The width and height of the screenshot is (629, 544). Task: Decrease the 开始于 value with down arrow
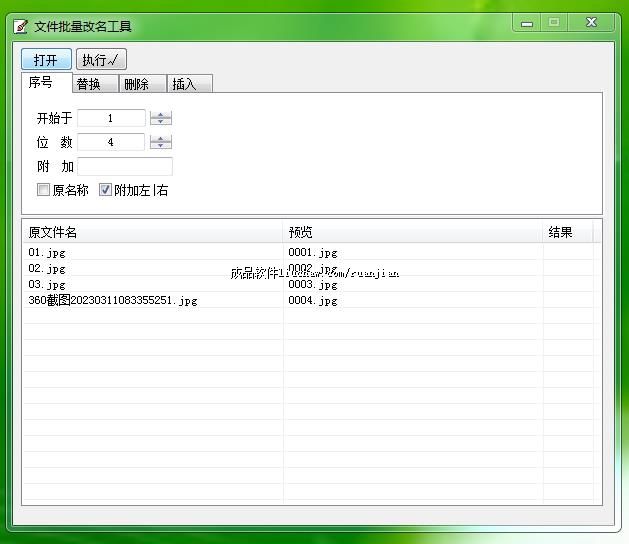click(x=160, y=122)
